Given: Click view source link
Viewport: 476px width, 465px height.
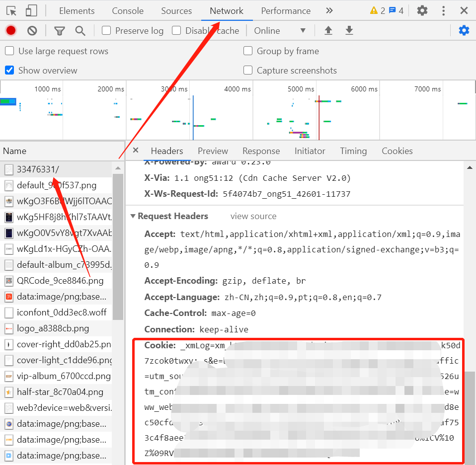Looking at the screenshot, I should pyautogui.click(x=253, y=216).
